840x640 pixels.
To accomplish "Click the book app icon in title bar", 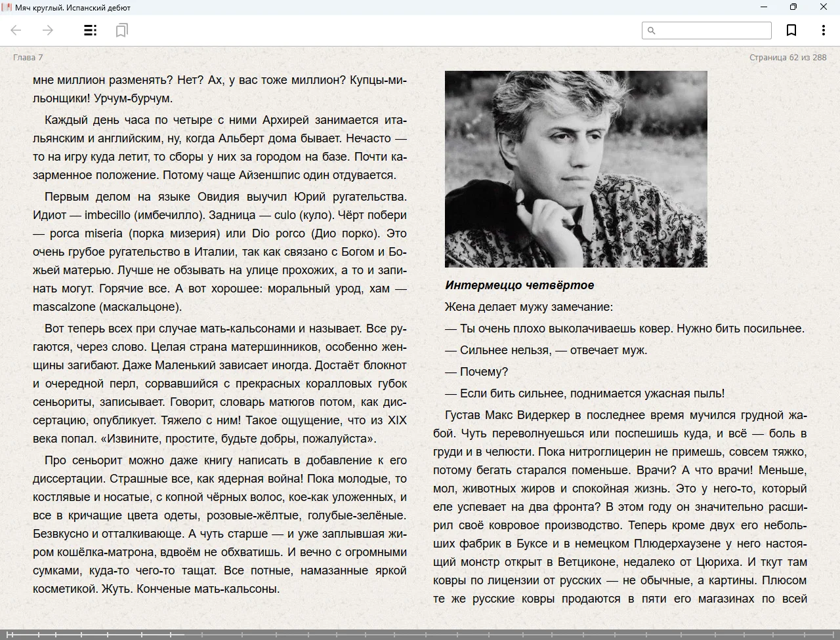I will [x=7, y=7].
